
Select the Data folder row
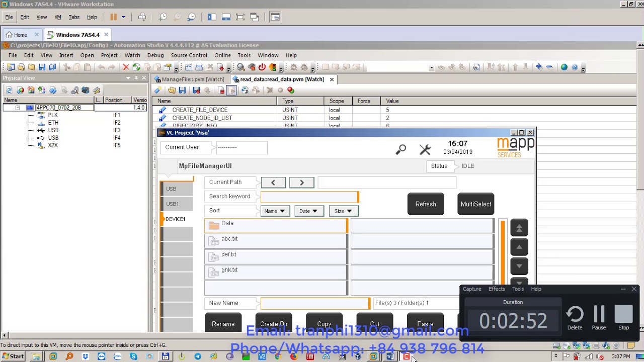(x=276, y=225)
